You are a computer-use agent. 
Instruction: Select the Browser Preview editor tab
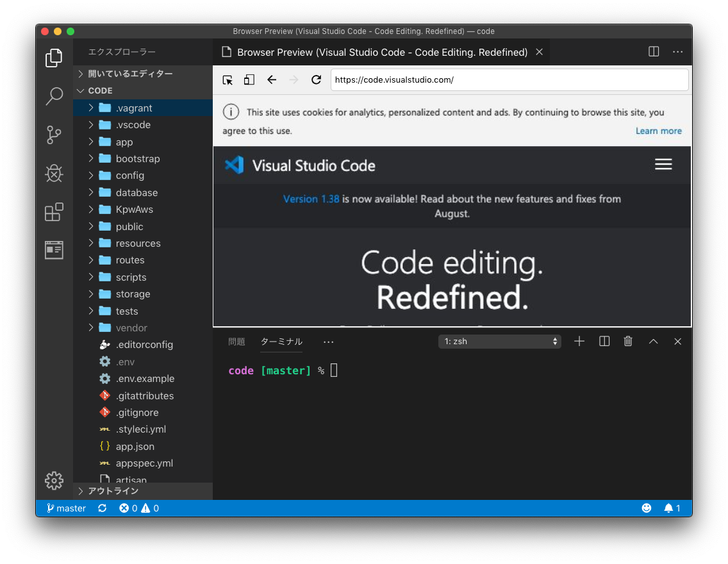(381, 52)
